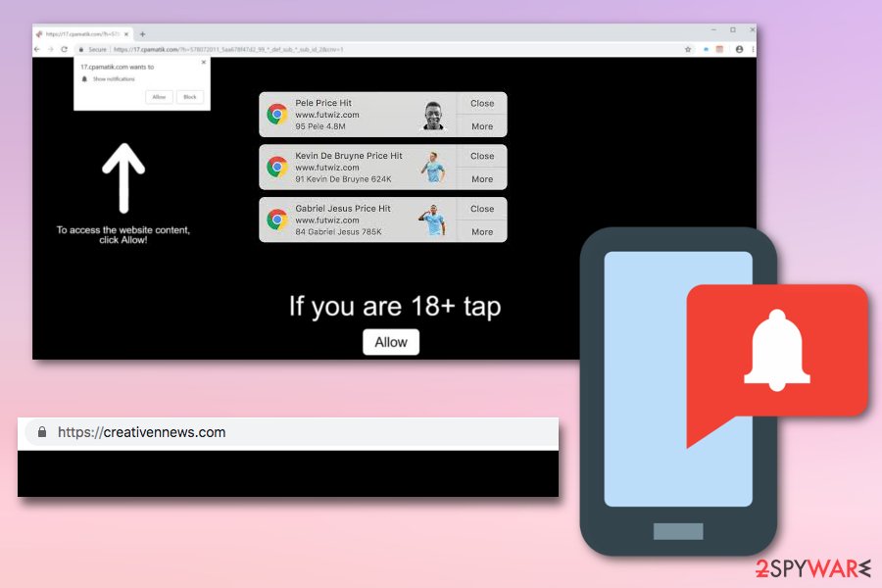
Task: Open the Chrome profile avatar icon
Action: (739, 49)
